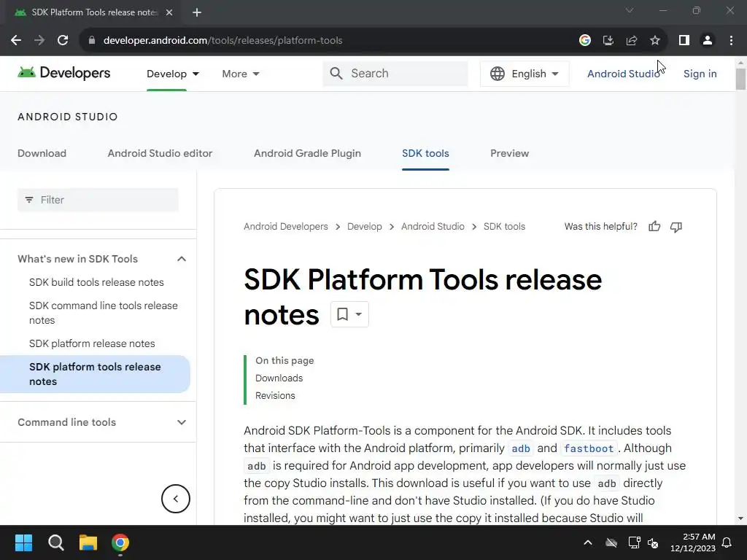
Task: Open the bookmark dropdown next to title
Action: (349, 314)
